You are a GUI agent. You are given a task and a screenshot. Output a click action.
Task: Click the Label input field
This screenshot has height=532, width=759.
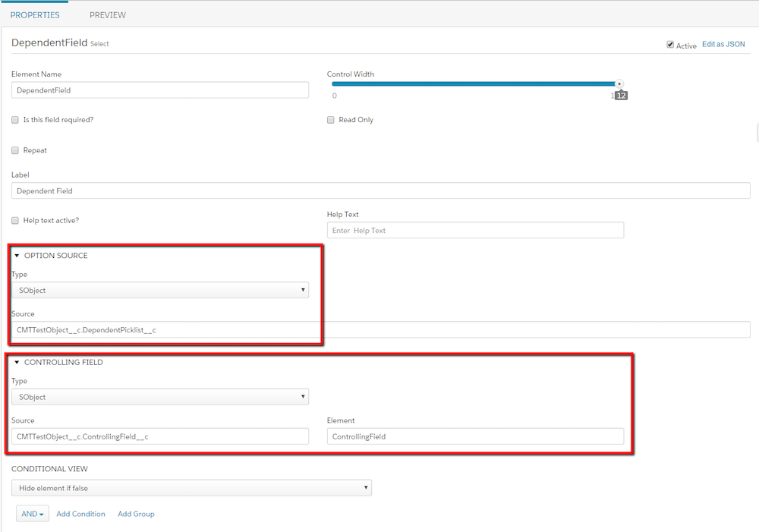point(381,190)
